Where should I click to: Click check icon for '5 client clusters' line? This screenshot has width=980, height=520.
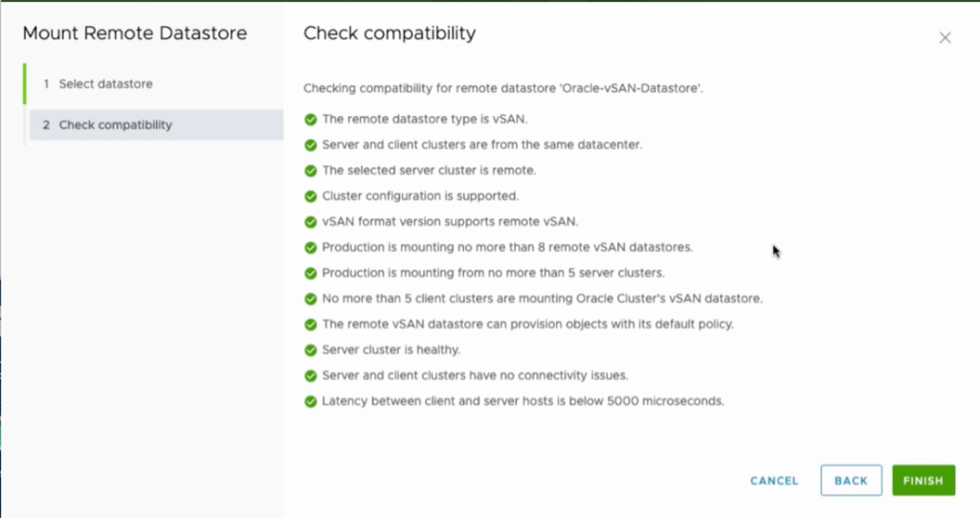click(x=310, y=299)
